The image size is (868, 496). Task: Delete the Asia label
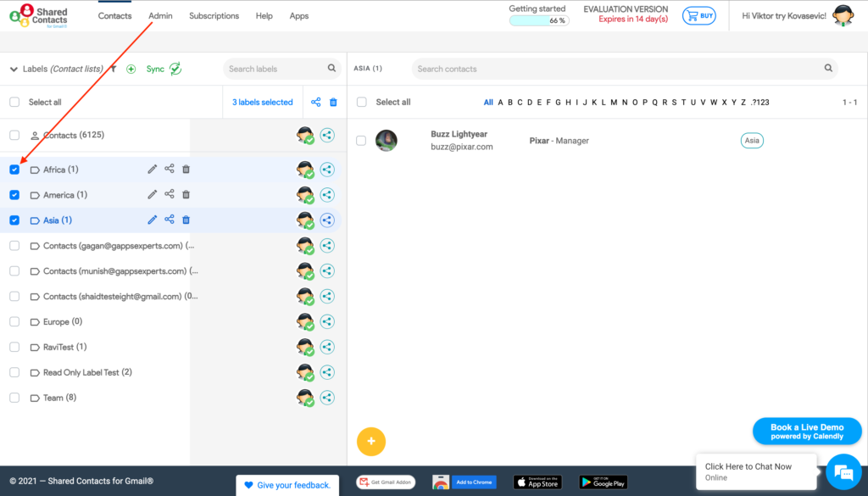click(x=186, y=220)
